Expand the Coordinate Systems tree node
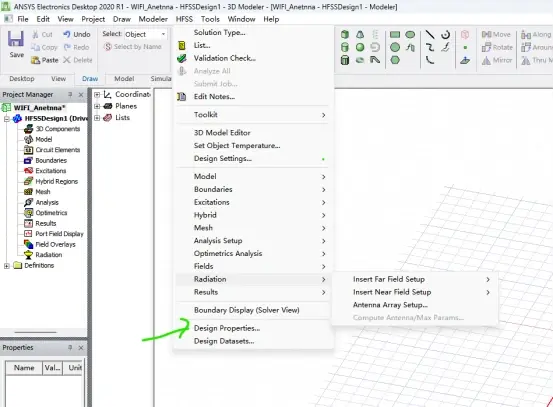 coord(97,94)
